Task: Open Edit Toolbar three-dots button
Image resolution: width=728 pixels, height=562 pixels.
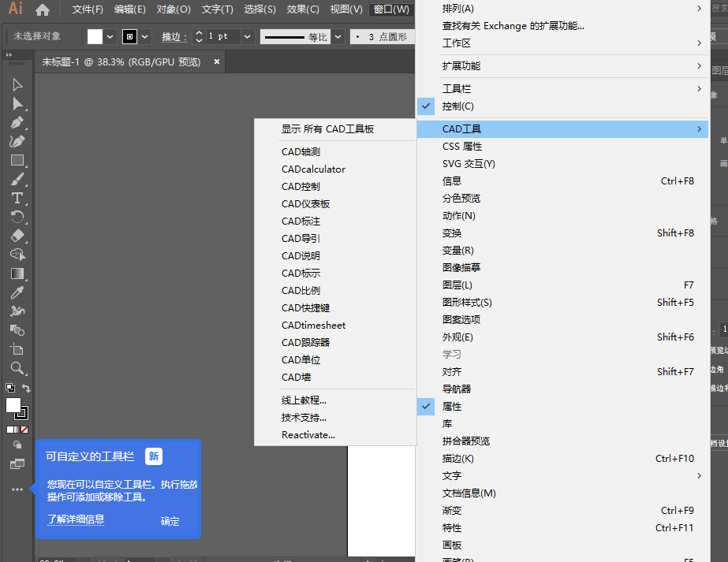Action: pyautogui.click(x=17, y=489)
